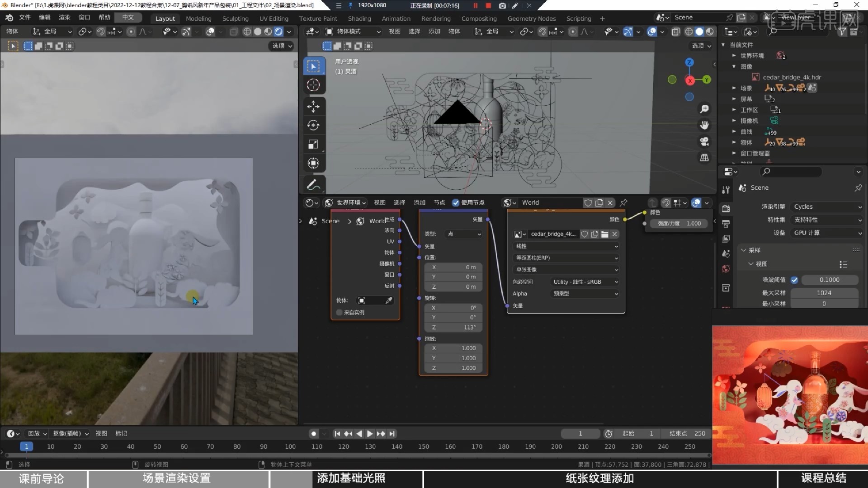Screen dimensions: 868x488
Task: Click the noise threshold 0.1000 slider
Action: pos(830,280)
